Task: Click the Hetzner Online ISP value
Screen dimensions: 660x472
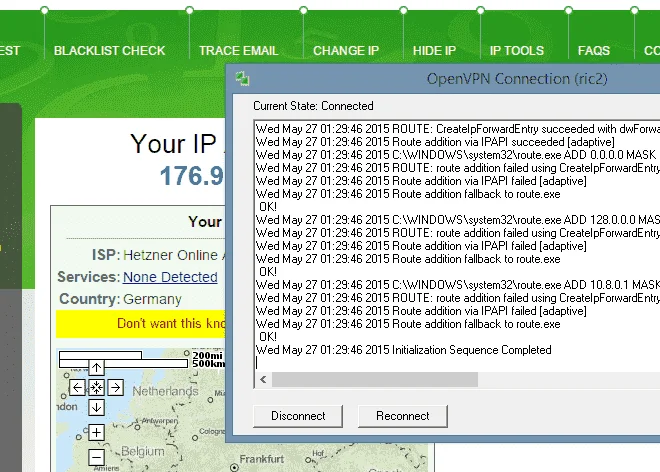Action: 174,255
